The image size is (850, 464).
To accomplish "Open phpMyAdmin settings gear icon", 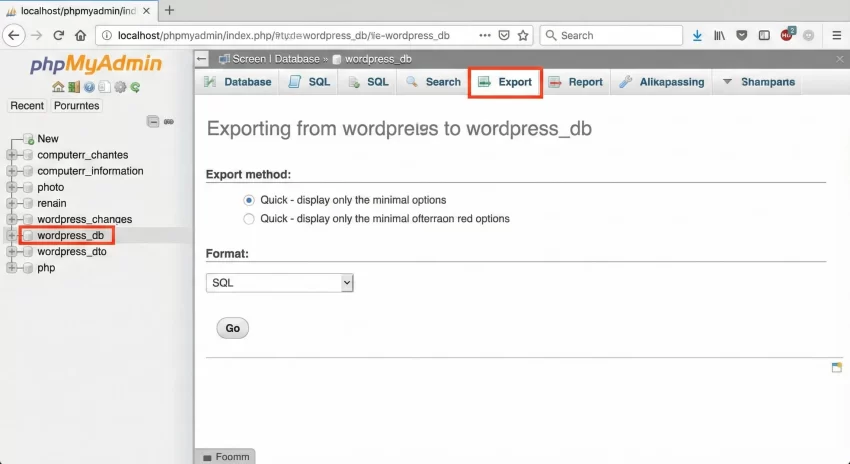I will [x=120, y=87].
